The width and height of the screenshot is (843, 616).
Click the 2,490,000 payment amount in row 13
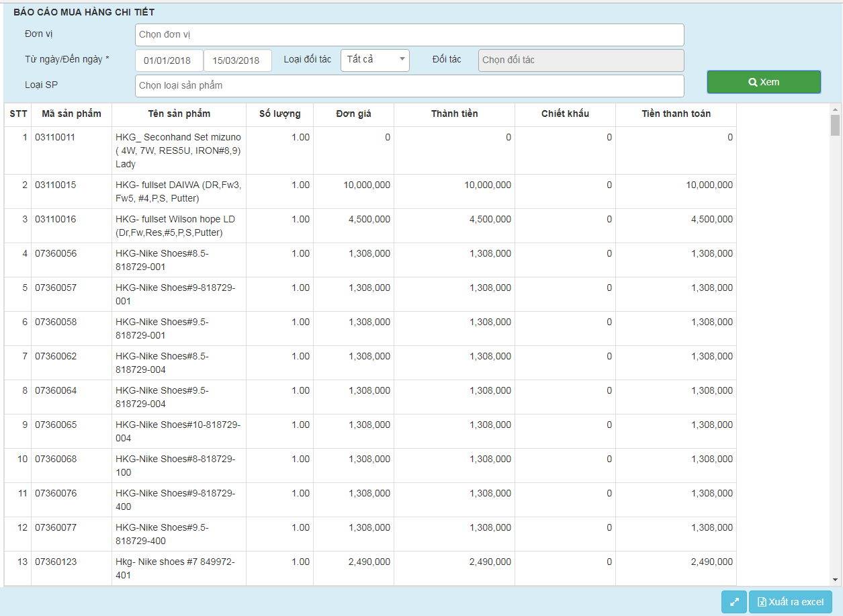712,562
